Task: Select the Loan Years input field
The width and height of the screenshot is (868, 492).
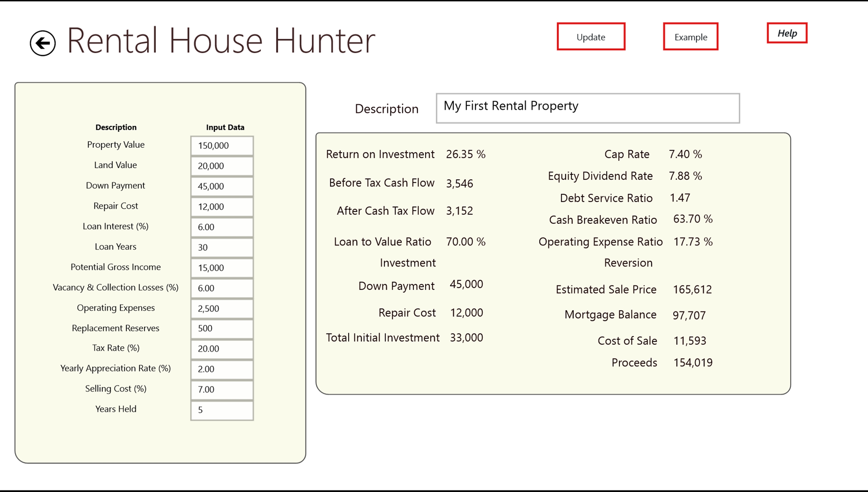Action: click(x=222, y=247)
